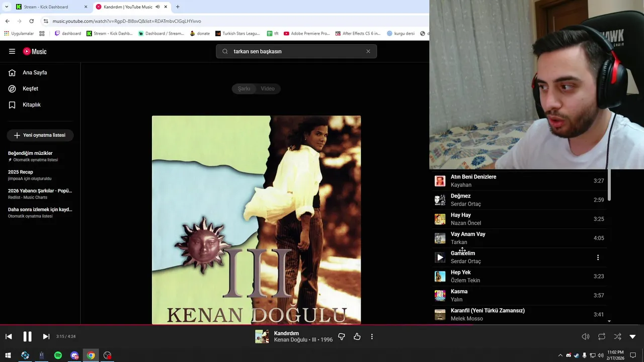Play Hep Yek by Özlem Tekin
The image size is (644, 362).
520,277
